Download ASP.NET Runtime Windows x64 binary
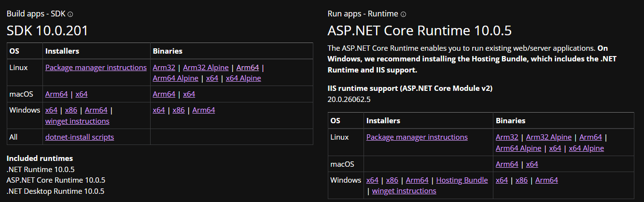The width and height of the screenshot is (644, 202). coord(502,180)
